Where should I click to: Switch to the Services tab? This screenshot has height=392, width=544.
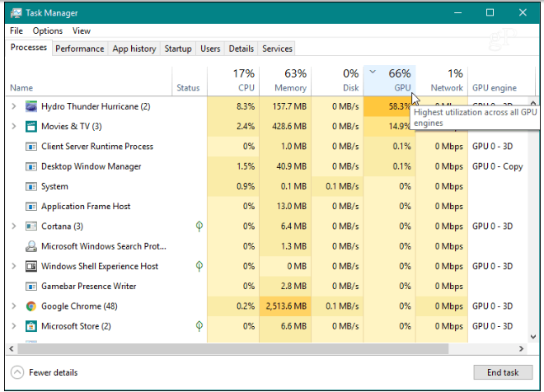coord(277,49)
